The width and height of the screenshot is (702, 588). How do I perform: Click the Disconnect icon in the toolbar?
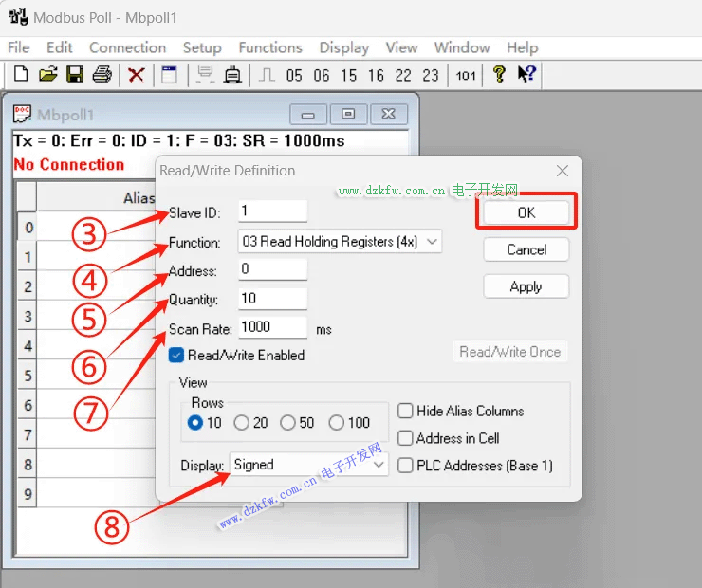(x=232, y=75)
